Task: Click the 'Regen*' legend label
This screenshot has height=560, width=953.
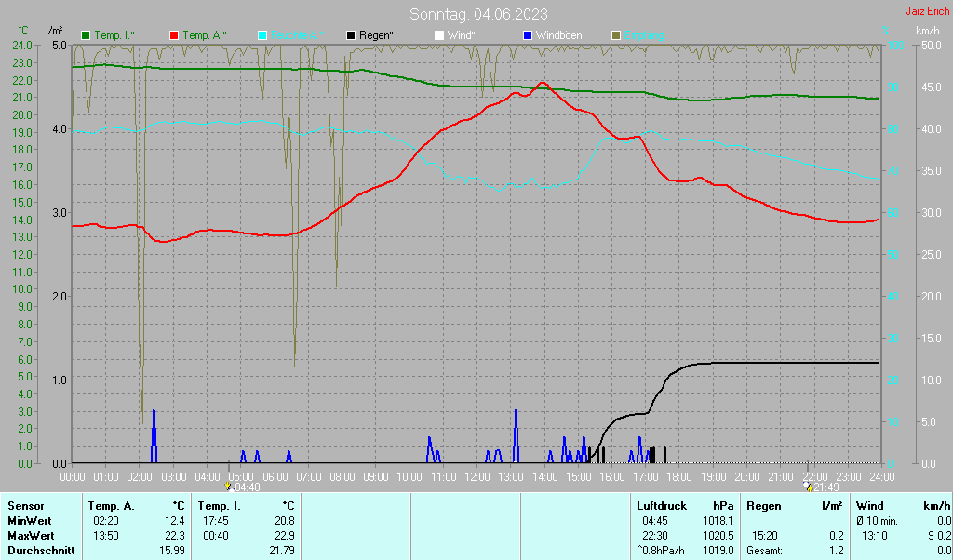Action: [x=376, y=36]
